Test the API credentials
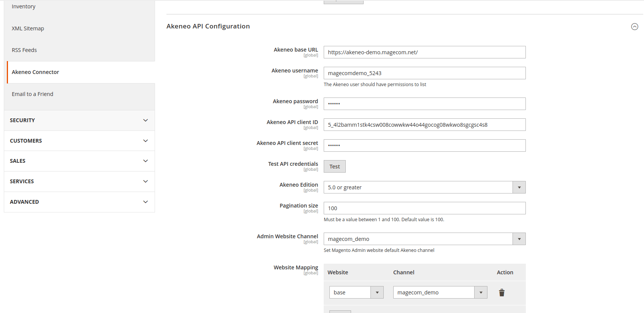Image resolution: width=644 pixels, height=313 pixels. 335,167
